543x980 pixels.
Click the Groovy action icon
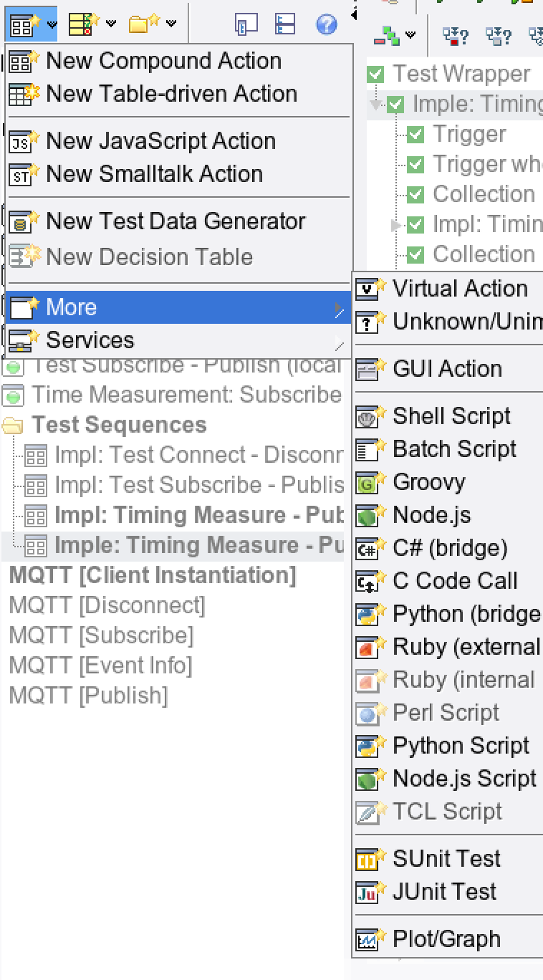point(367,483)
